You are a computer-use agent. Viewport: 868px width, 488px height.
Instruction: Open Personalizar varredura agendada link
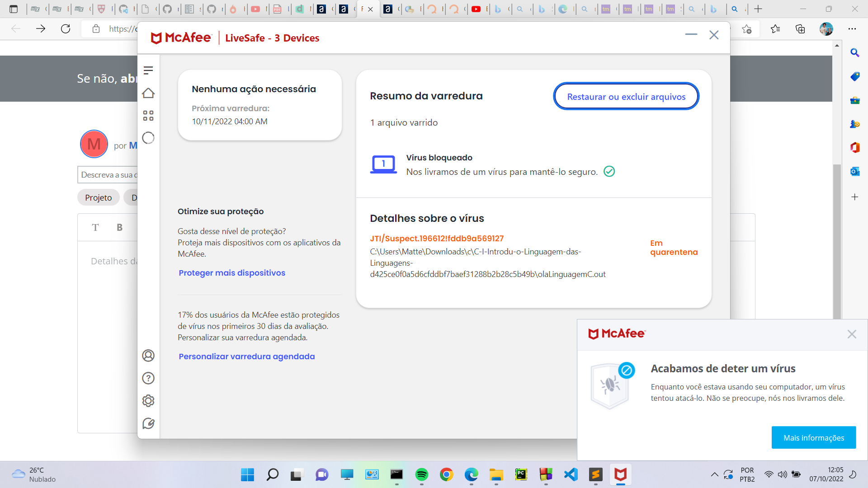pyautogui.click(x=247, y=357)
